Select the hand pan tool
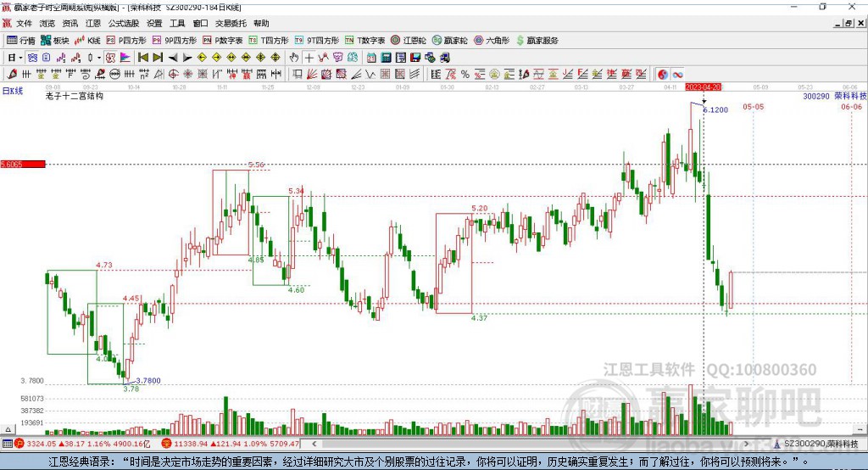This screenshot has width=868, height=470. coord(294,58)
